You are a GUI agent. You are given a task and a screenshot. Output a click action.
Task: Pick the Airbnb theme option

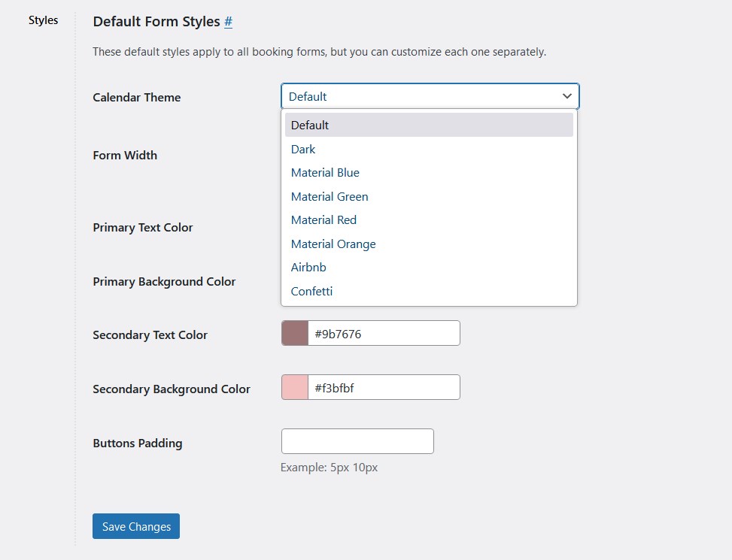(x=429, y=267)
